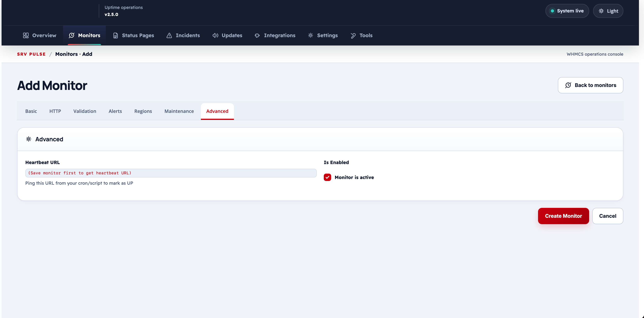Click the Cancel button
Viewport: 644px width, 318px height.
[607, 216]
